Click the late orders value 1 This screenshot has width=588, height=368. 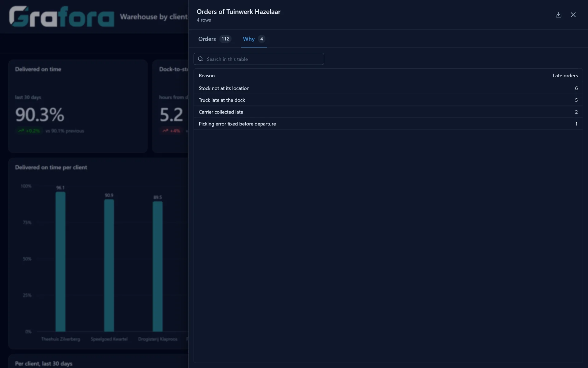click(x=576, y=124)
